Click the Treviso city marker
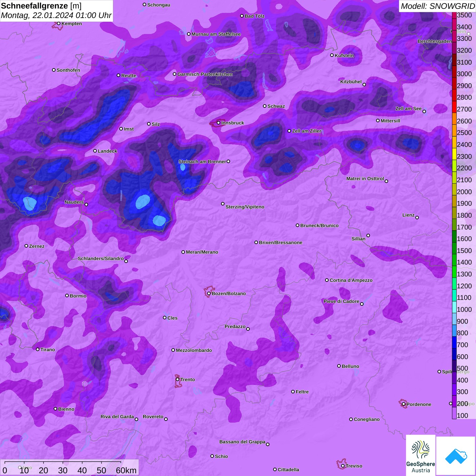 [343, 466]
